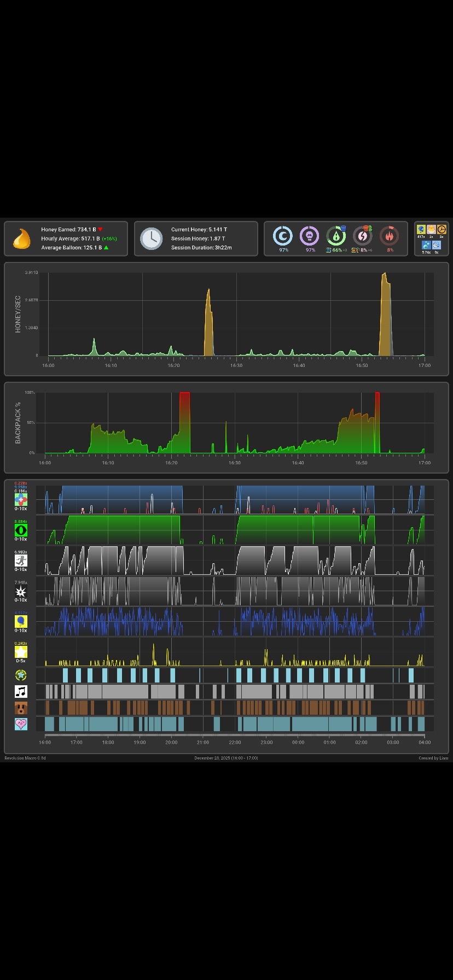Click the blue balloon buff icon labeled 417x
Image resolution: width=453 pixels, height=980 pixels.
pos(421,229)
